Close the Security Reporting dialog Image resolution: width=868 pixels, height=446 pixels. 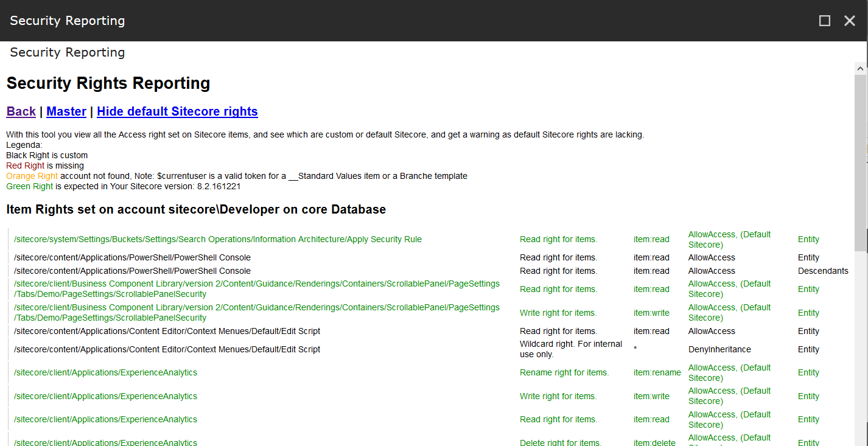[850, 21]
